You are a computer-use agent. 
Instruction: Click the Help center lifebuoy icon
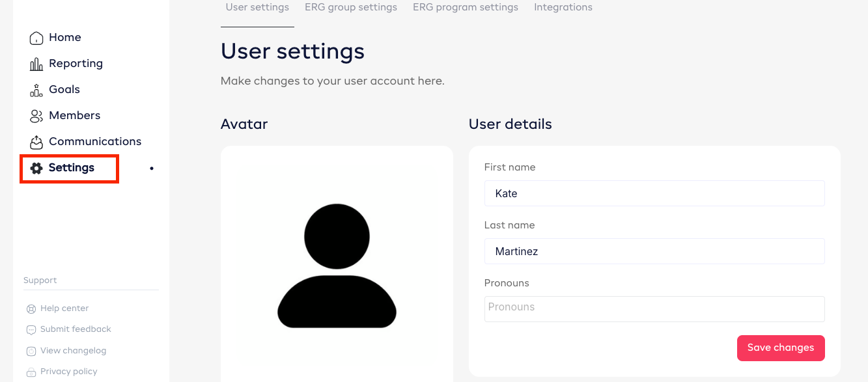(x=31, y=309)
